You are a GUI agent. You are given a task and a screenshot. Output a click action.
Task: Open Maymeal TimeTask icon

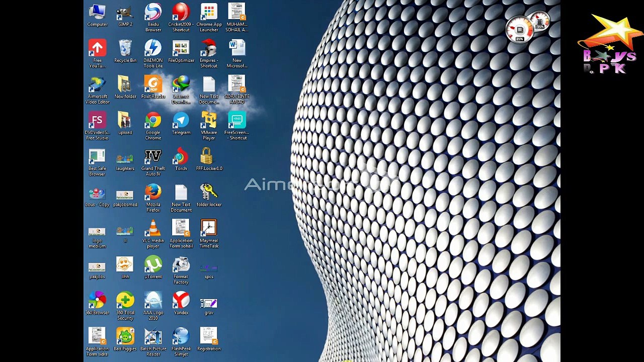click(x=209, y=234)
